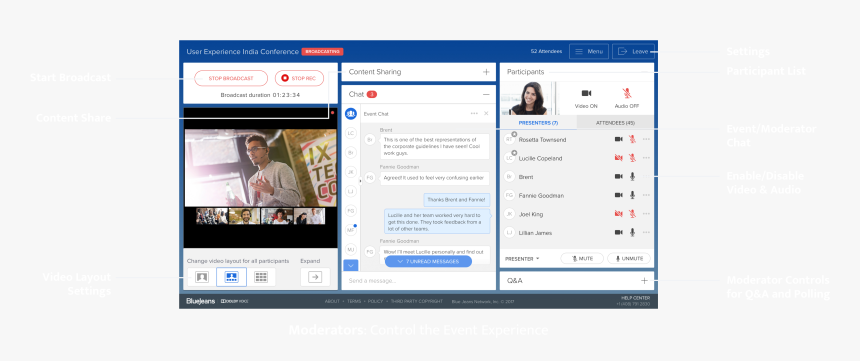This screenshot has height=361, width=860.
Task: Open chat with MJ avatar
Action: (x=351, y=250)
